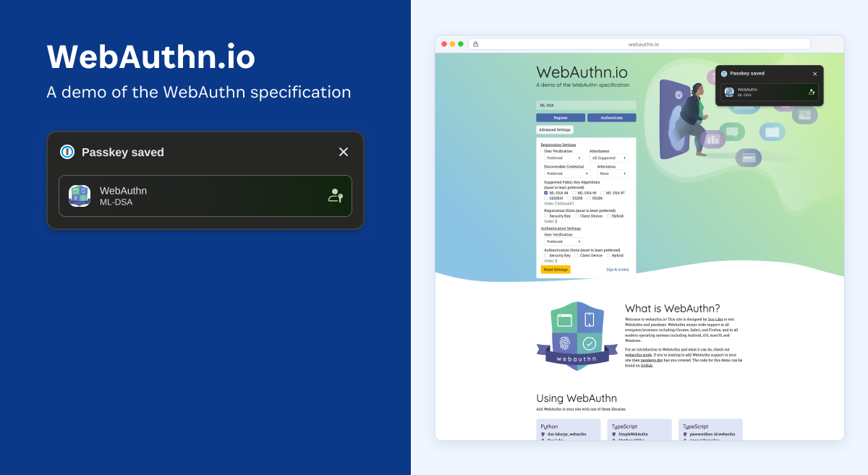The height and width of the screenshot is (475, 868).
Task: Click the ML-DSA username input field
Action: point(586,105)
